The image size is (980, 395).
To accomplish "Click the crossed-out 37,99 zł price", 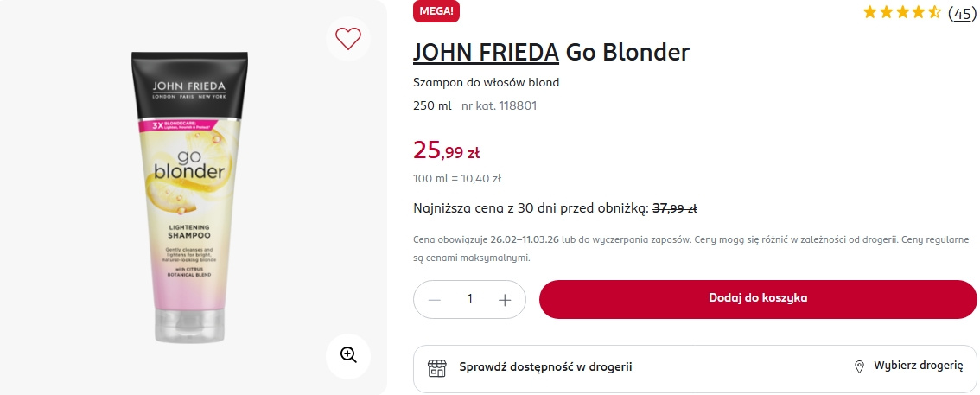I will pyautogui.click(x=674, y=208).
